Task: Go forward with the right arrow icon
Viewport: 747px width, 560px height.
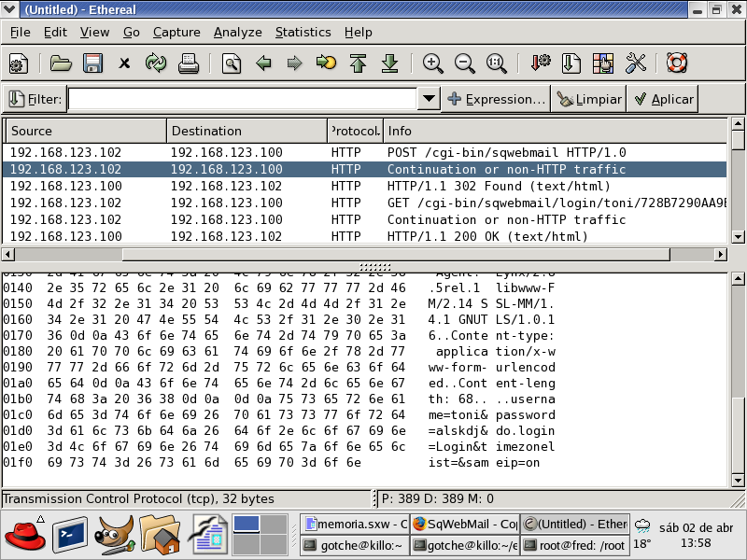Action: coord(294,63)
